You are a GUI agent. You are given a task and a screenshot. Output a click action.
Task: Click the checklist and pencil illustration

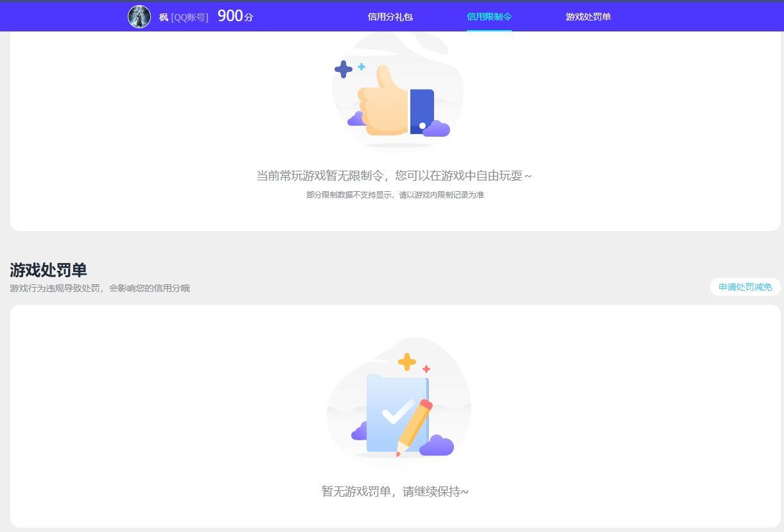point(399,398)
